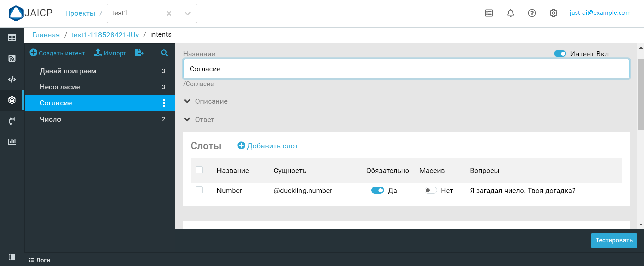Check the Number slot checkbox

tap(199, 190)
